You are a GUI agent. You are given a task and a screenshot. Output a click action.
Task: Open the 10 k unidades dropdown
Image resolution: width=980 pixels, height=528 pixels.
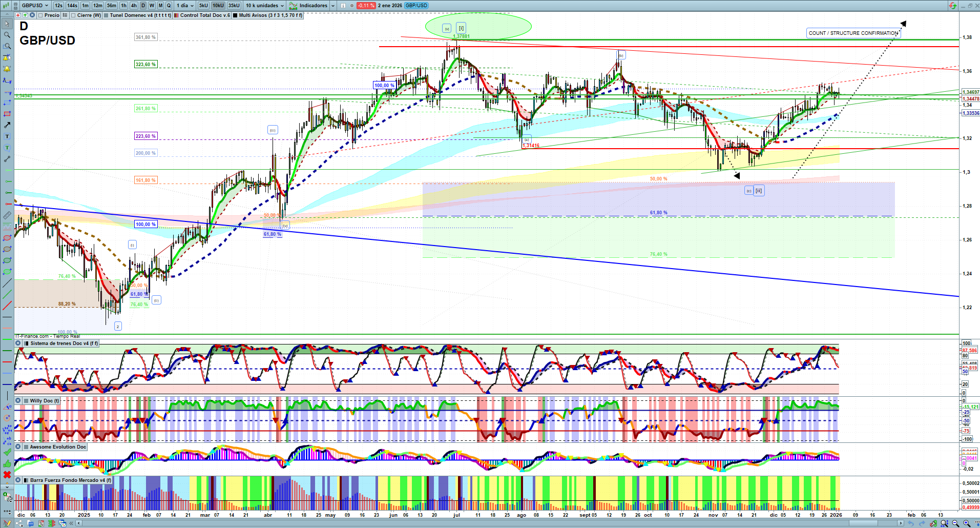pos(264,6)
